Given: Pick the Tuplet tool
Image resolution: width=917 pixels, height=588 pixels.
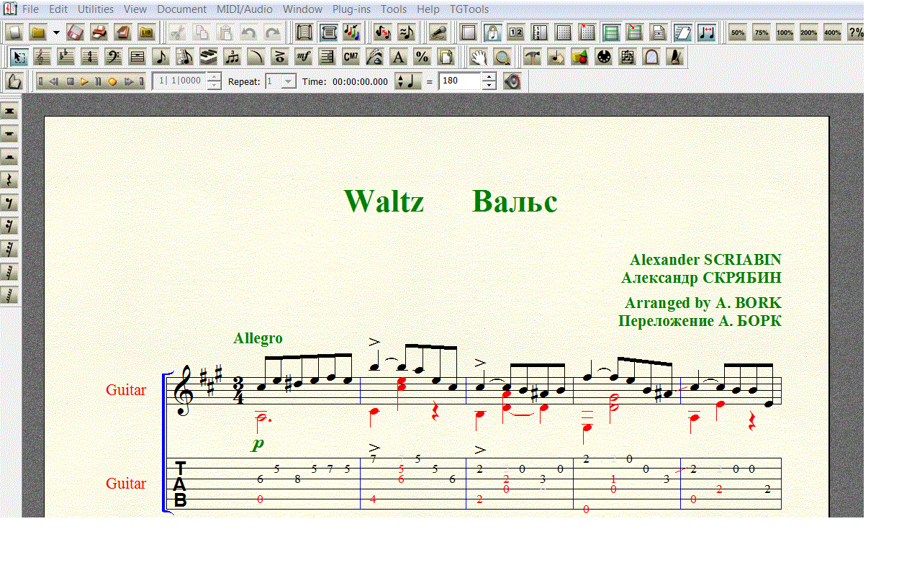Looking at the screenshot, I should 232,57.
